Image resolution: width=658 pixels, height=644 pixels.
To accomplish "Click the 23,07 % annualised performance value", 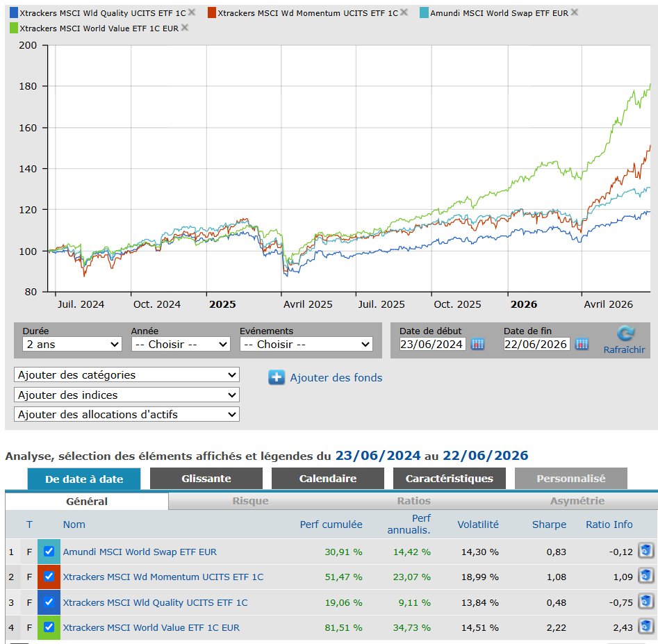I will tap(411, 577).
